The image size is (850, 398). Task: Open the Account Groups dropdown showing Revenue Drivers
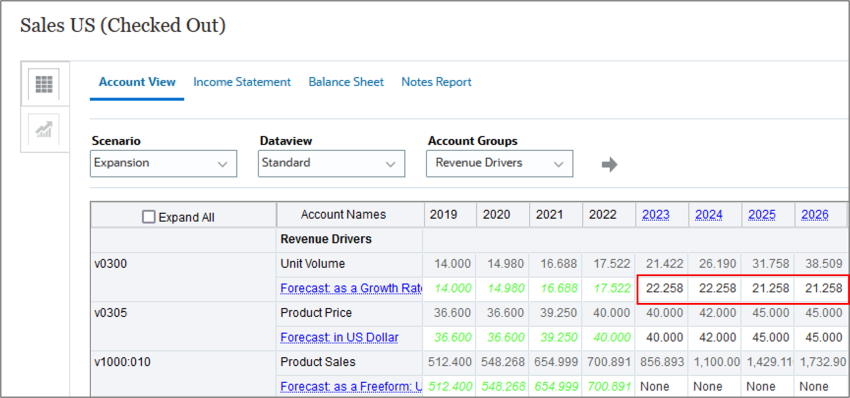click(x=499, y=163)
